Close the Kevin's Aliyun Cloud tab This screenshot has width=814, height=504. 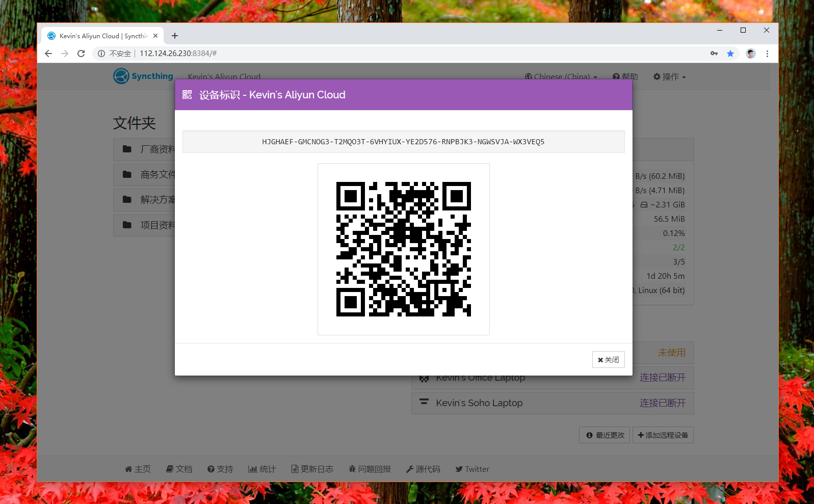pyautogui.click(x=155, y=36)
